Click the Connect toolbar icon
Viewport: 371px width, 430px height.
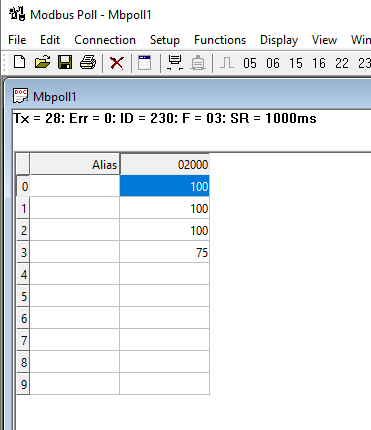pos(175,62)
